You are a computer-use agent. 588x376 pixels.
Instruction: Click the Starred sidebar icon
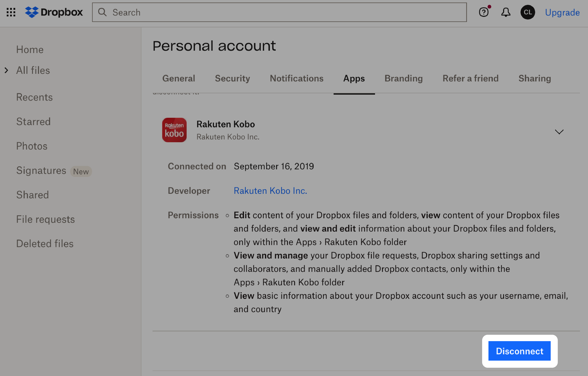pos(33,121)
